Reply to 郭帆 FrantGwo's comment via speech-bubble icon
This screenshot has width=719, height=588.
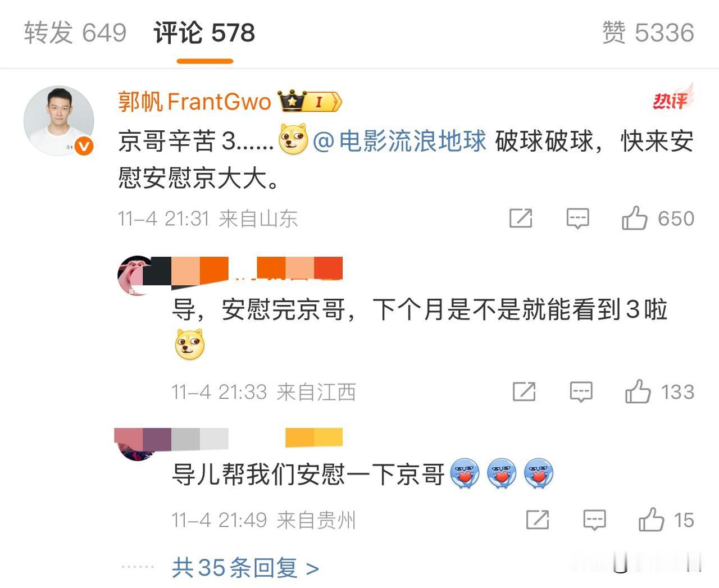(577, 218)
